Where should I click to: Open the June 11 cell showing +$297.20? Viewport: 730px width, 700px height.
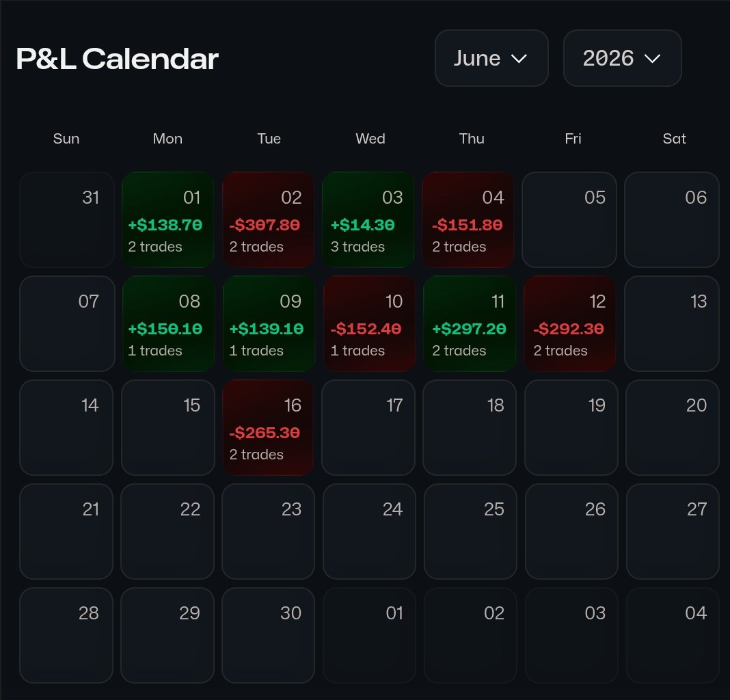[x=470, y=324]
